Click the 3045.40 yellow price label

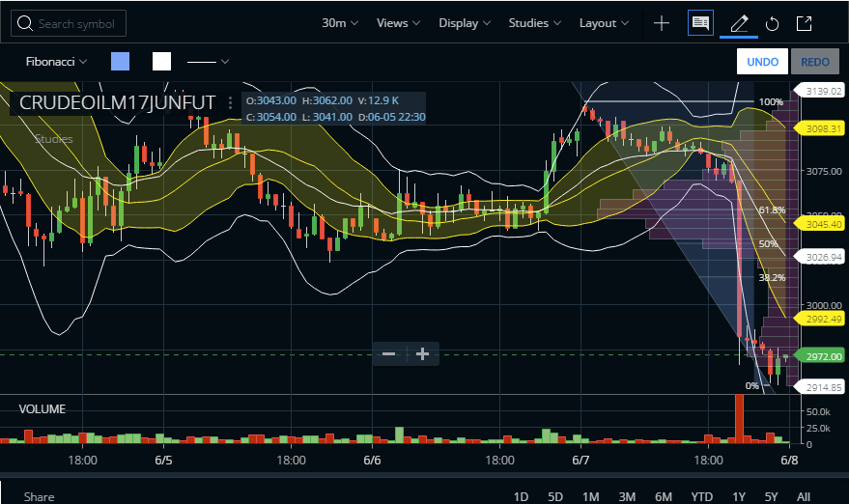(819, 224)
